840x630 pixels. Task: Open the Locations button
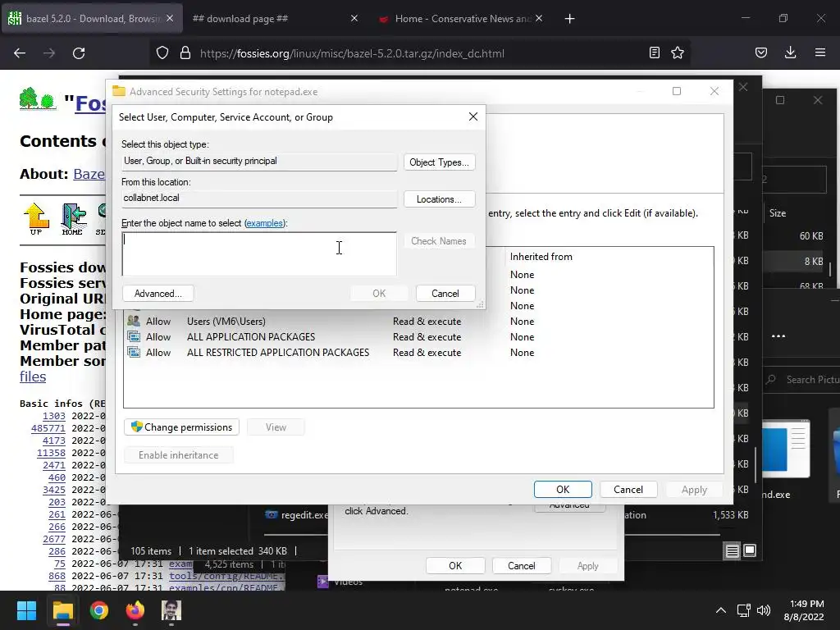pyautogui.click(x=440, y=199)
